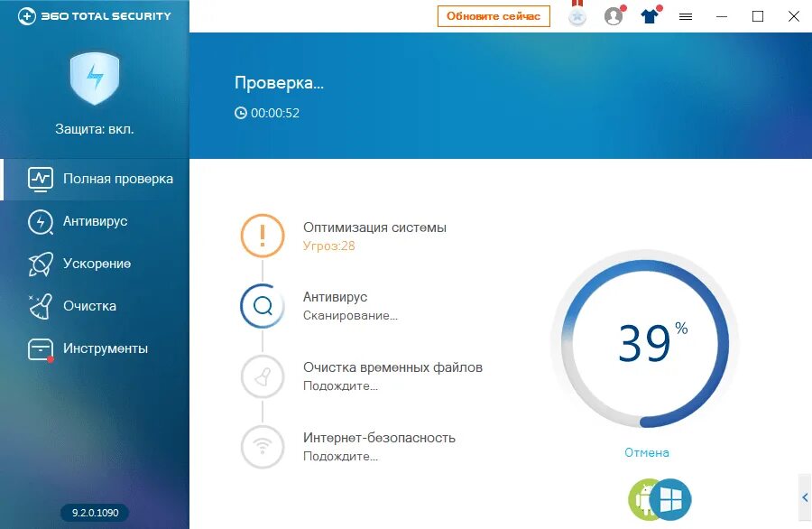Open the hamburger main menu
The width and height of the screenshot is (812, 529).
686,16
